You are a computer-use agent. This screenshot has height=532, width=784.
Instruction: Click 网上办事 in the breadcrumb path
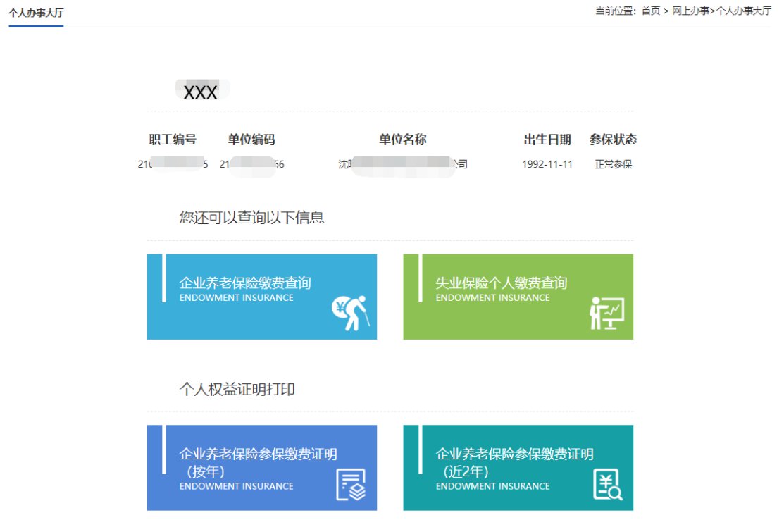coord(690,11)
